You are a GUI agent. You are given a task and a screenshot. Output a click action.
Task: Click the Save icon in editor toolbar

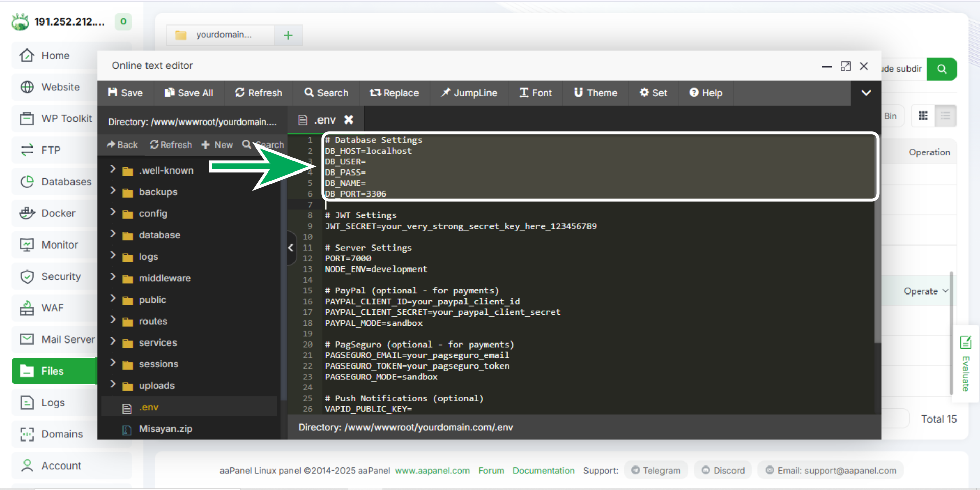pos(113,92)
